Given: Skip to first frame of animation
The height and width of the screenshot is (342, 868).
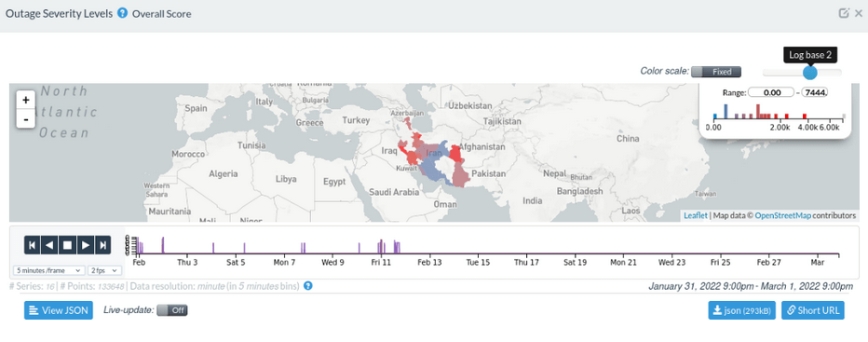Looking at the screenshot, I should coord(33,244).
